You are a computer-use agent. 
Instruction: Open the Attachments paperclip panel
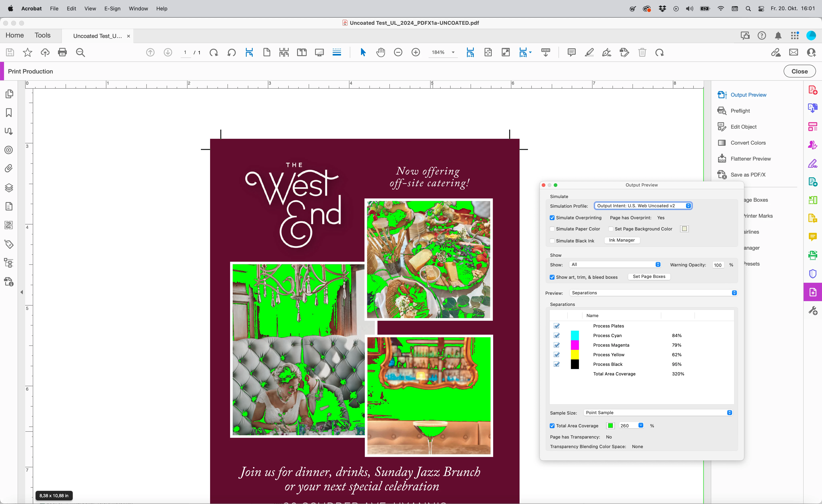[x=9, y=168]
